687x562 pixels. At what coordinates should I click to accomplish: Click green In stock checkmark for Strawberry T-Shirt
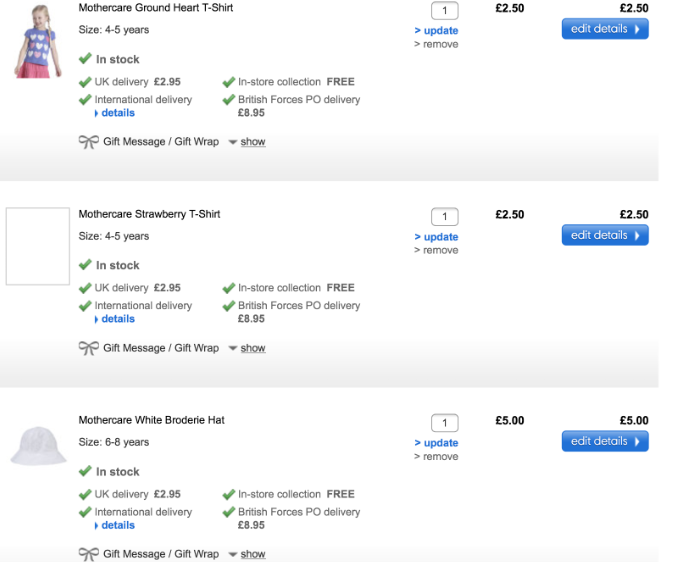85,265
